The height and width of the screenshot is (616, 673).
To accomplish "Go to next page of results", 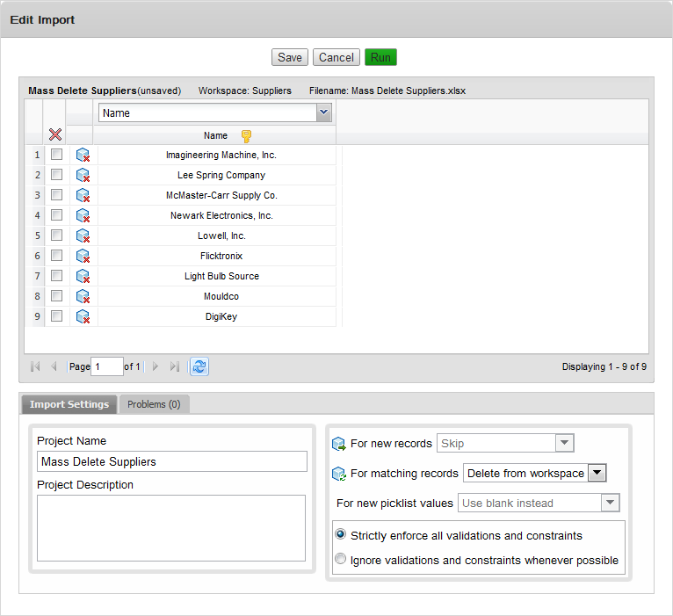I will 156,366.
